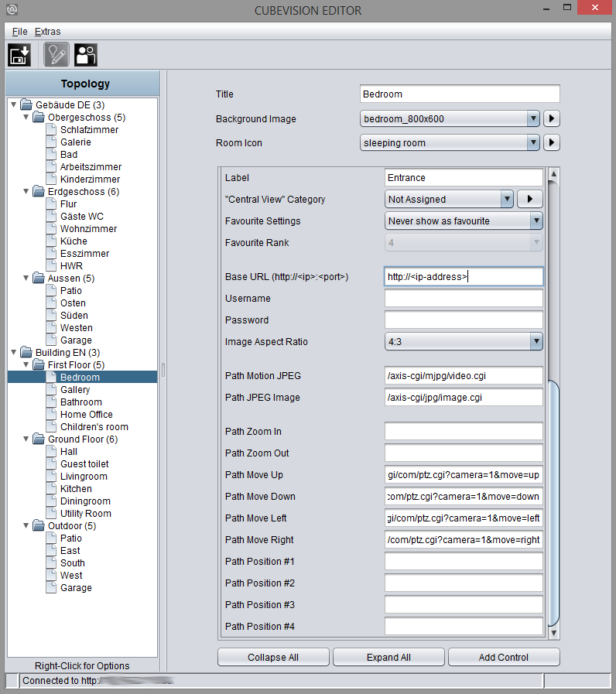Click the play arrow beside Background Image

pos(551,118)
